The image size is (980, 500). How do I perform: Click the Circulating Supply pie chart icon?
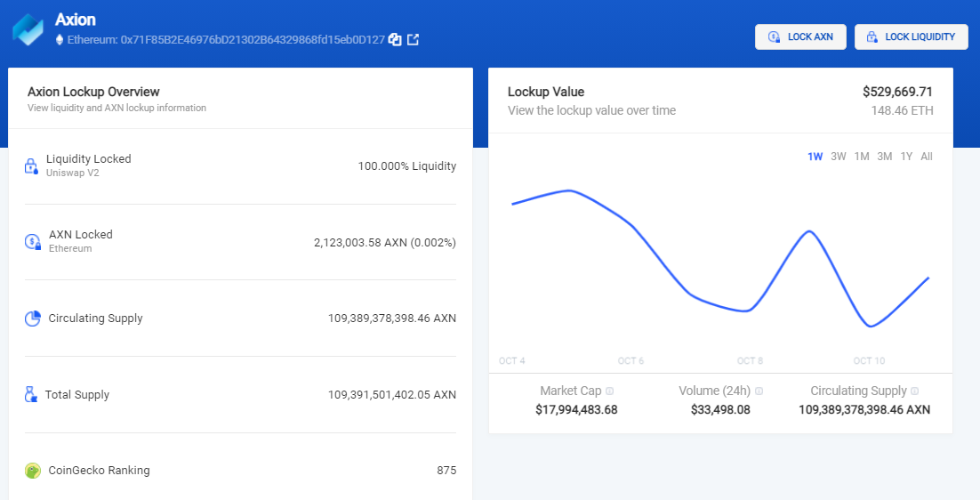pos(33,319)
